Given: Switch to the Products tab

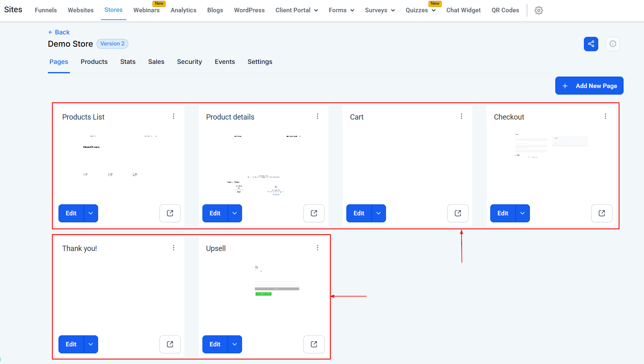Looking at the screenshot, I should (x=94, y=62).
